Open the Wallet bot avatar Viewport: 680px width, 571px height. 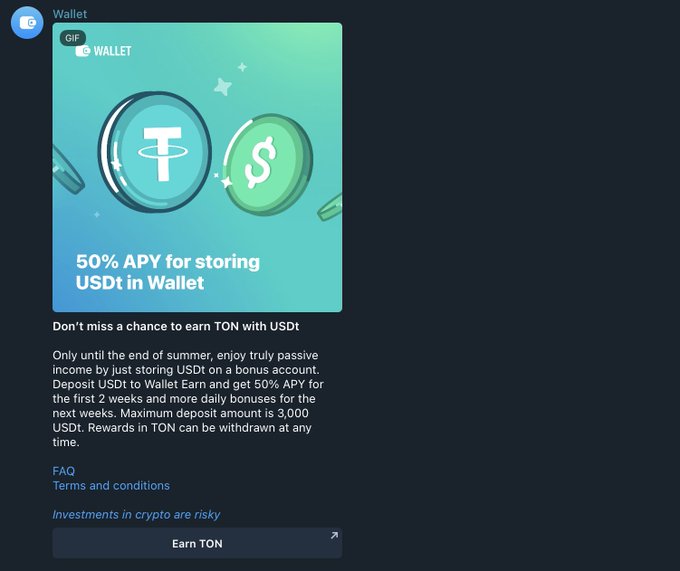(x=27, y=23)
